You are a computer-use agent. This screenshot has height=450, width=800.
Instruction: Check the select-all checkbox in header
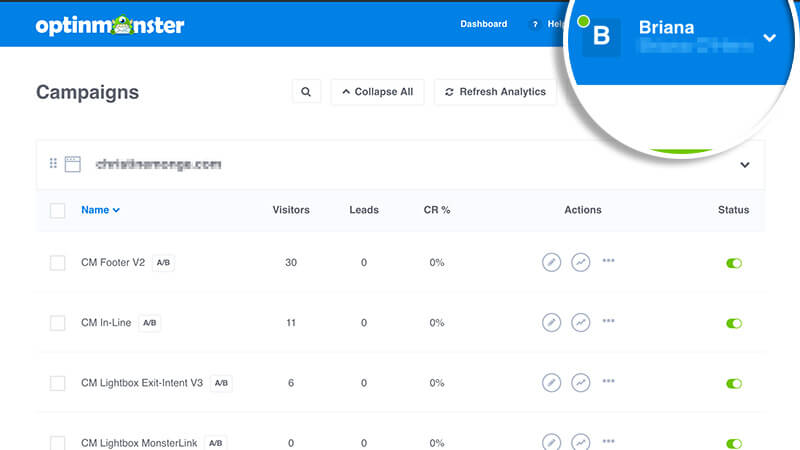tap(58, 210)
